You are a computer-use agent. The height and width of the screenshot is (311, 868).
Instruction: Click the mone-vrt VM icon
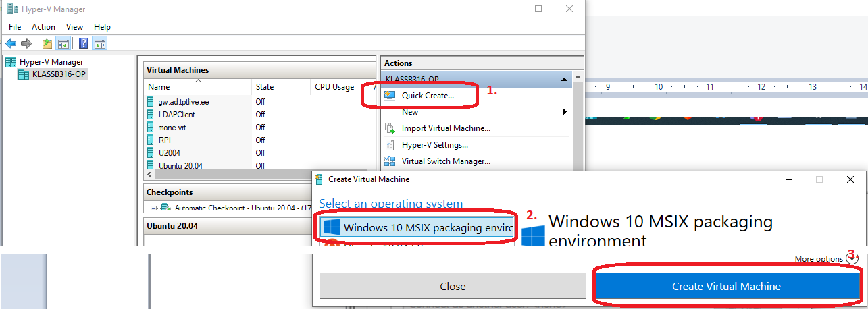click(151, 127)
